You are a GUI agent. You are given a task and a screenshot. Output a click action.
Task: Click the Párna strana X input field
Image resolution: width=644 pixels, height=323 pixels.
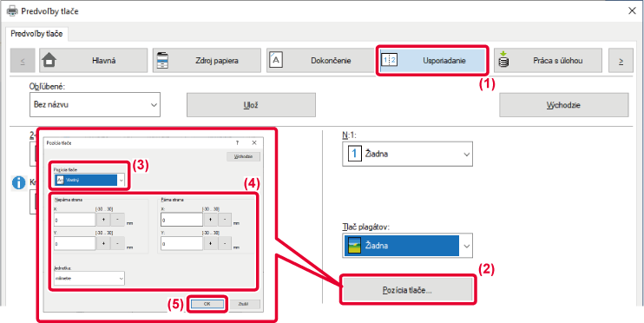182,220
